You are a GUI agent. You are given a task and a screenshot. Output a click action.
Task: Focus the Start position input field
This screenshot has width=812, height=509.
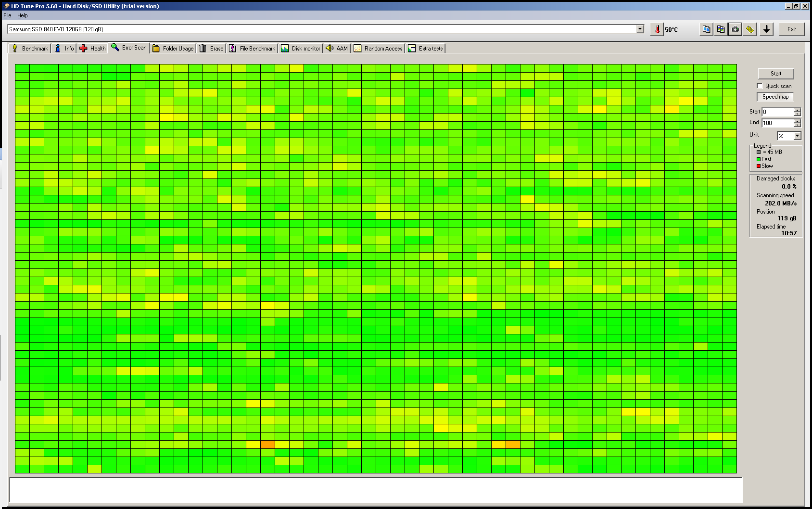(777, 112)
